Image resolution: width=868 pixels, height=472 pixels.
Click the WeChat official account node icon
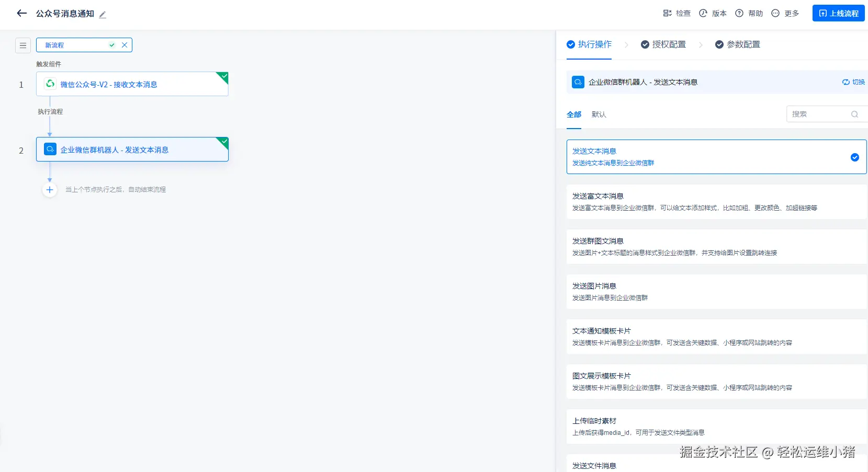(x=50, y=84)
